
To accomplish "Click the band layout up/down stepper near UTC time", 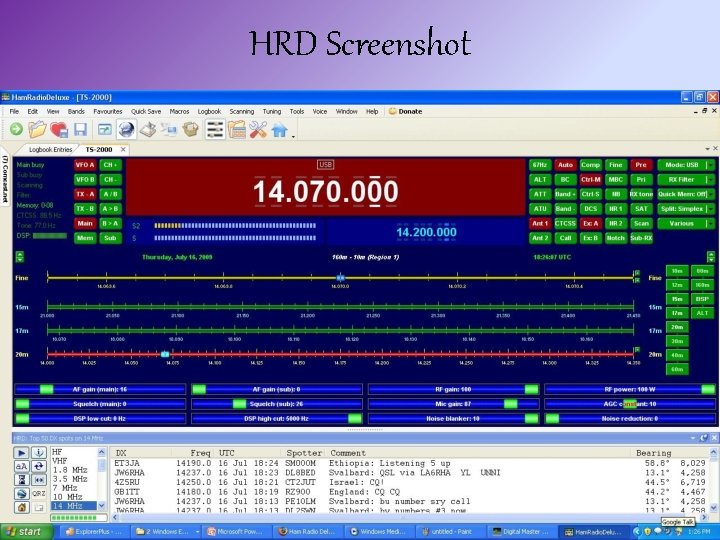I will click(711, 257).
